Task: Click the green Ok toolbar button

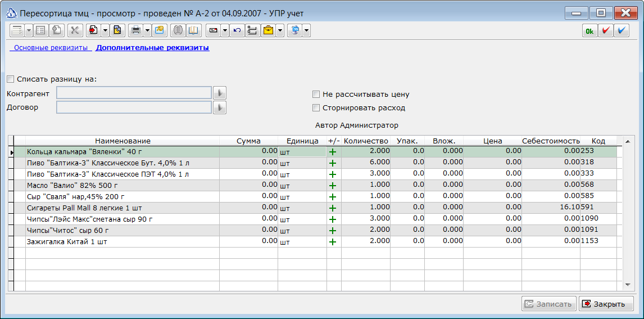Action: pos(590,31)
